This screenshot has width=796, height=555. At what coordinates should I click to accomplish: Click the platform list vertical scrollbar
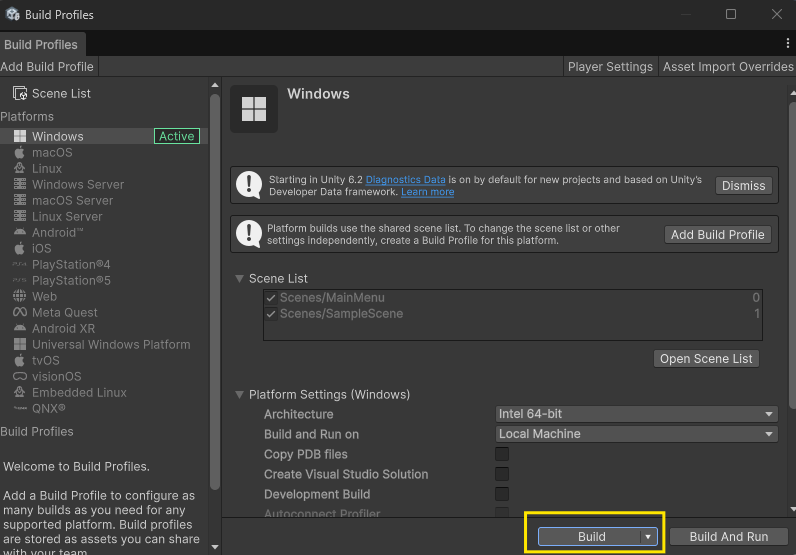[215, 292]
